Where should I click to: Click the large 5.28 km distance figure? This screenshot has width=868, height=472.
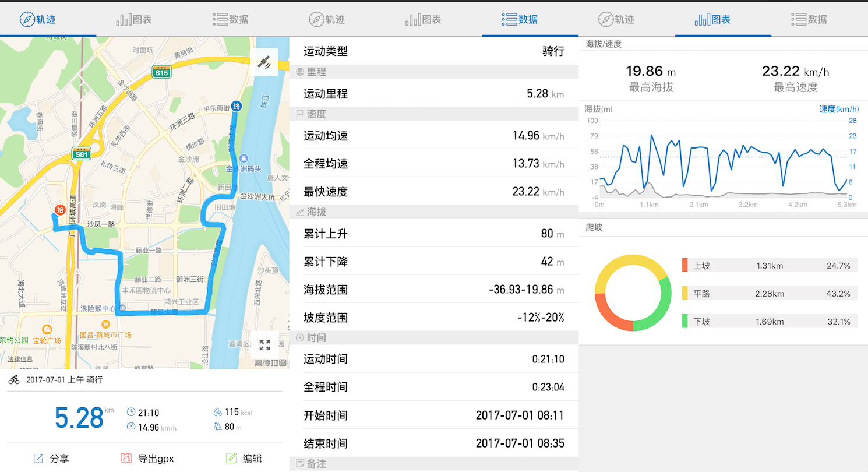pyautogui.click(x=79, y=418)
